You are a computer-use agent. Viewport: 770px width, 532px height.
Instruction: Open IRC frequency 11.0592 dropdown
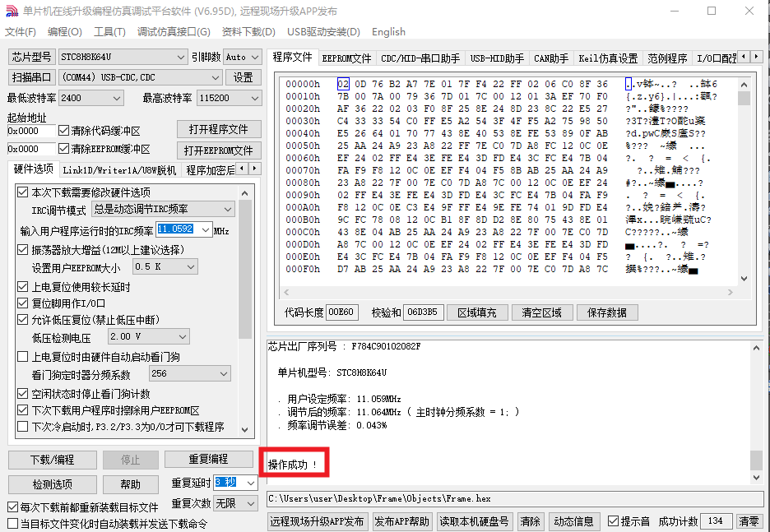[x=206, y=229]
